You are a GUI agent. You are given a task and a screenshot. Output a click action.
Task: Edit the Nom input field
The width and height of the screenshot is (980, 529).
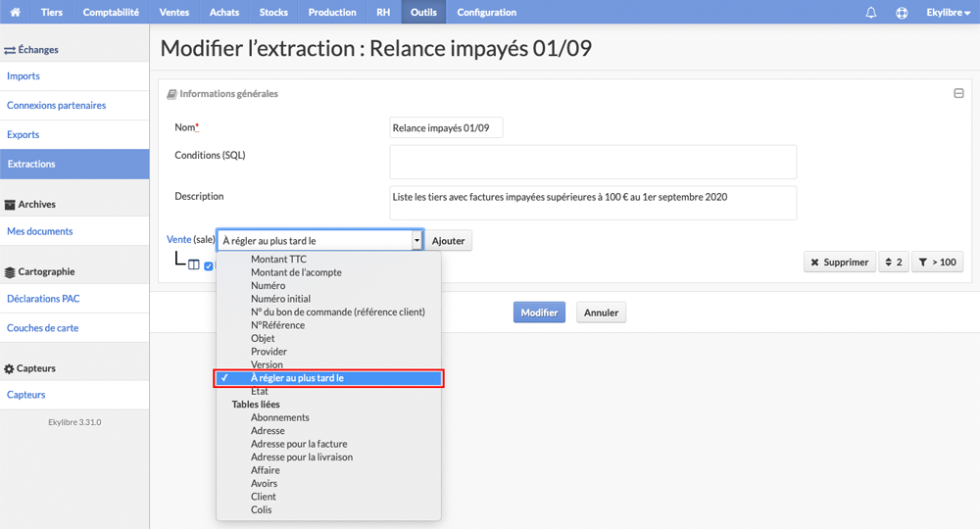click(446, 127)
